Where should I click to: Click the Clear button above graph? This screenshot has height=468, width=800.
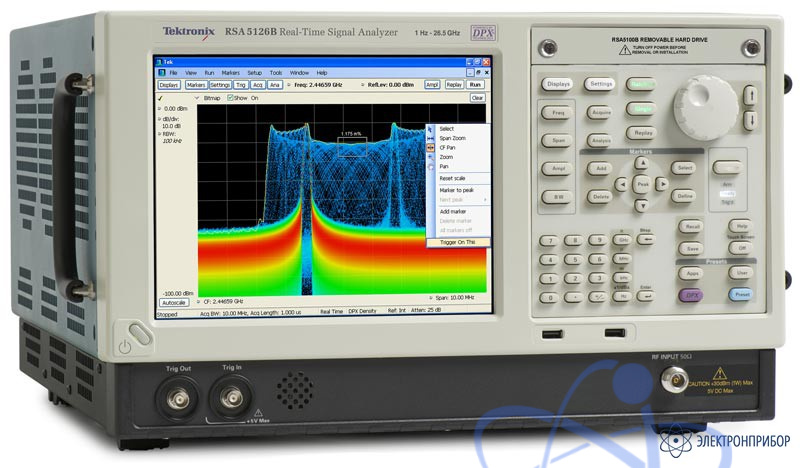pos(477,98)
